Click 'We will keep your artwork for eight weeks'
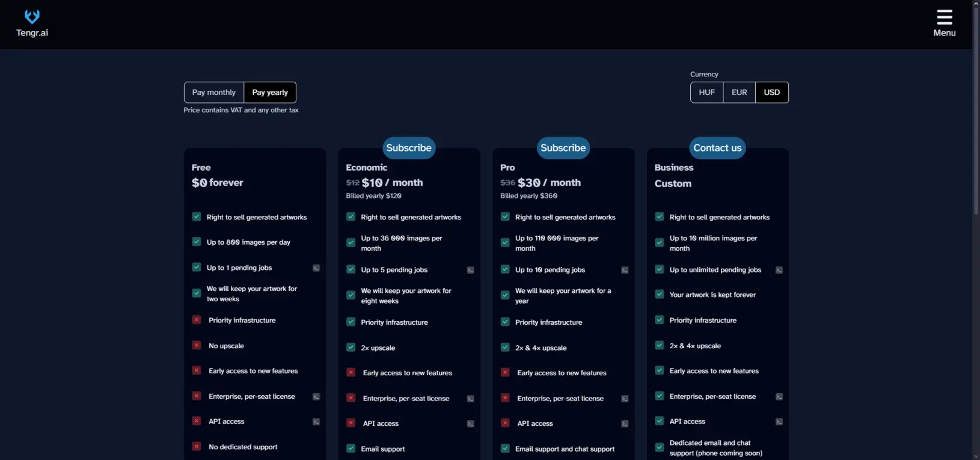Screen dimensions: 980x460 [406, 296]
